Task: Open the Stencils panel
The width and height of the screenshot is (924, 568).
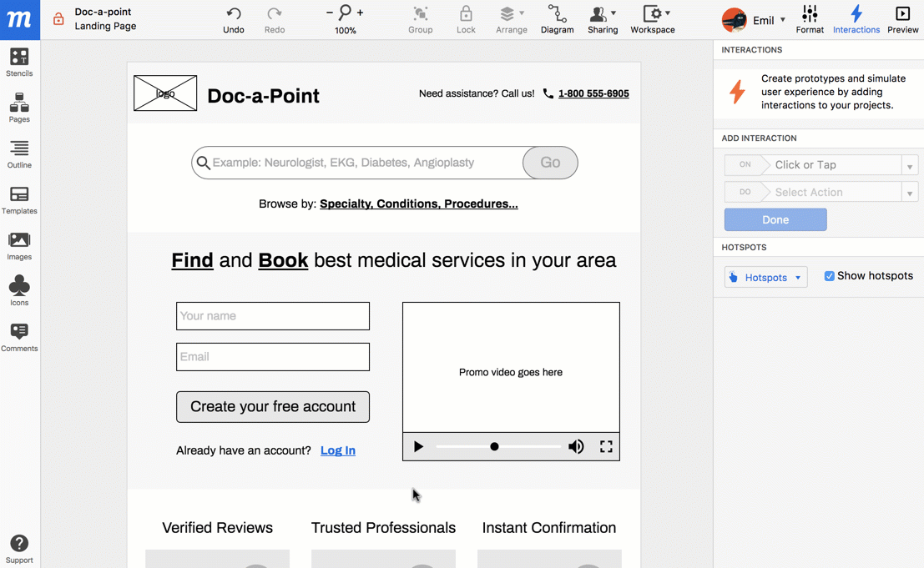Action: 19,63
